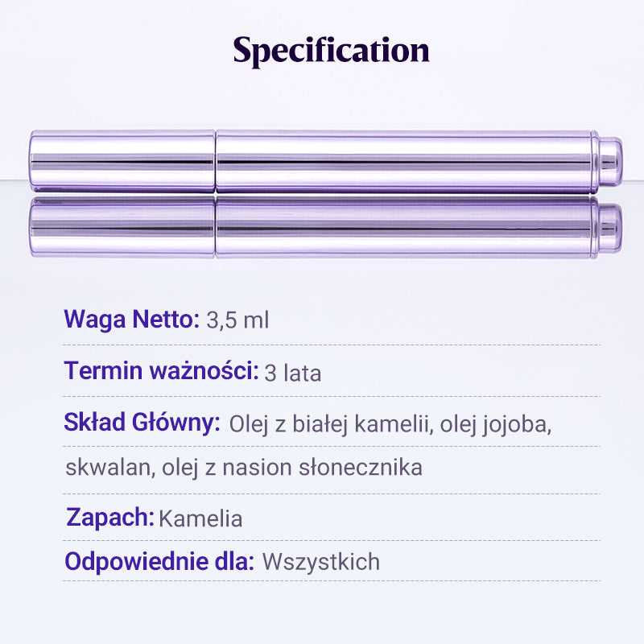Click the "Waga Netto:" label
The width and height of the screenshot is (644, 644).
pos(131,320)
